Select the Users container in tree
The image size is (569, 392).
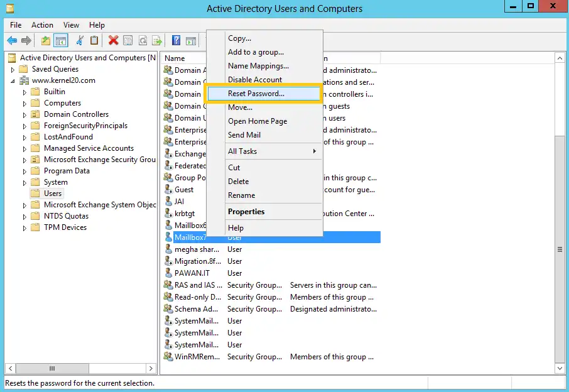click(53, 193)
